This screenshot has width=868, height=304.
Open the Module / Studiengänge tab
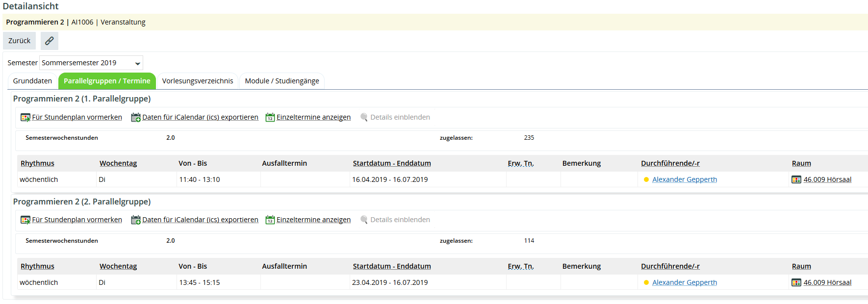click(282, 81)
